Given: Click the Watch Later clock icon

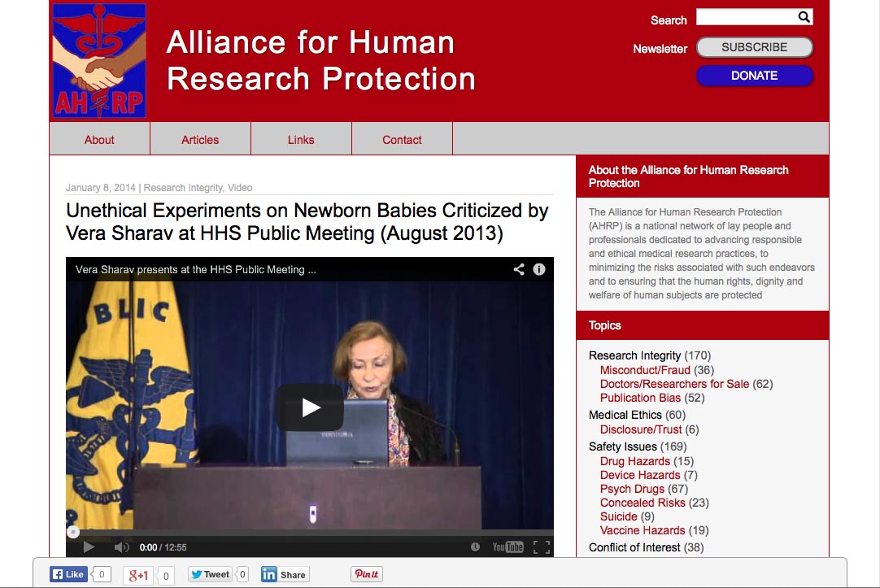Looking at the screenshot, I should [475, 547].
